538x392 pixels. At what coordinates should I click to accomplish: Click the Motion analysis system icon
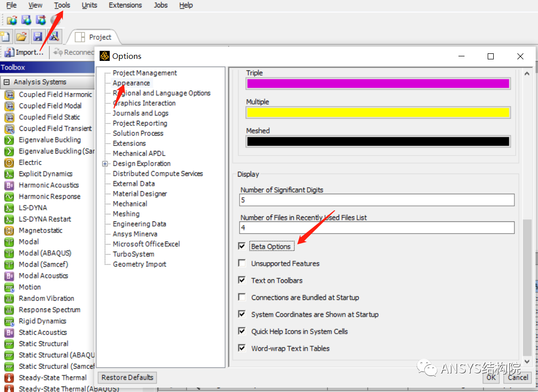(9, 287)
